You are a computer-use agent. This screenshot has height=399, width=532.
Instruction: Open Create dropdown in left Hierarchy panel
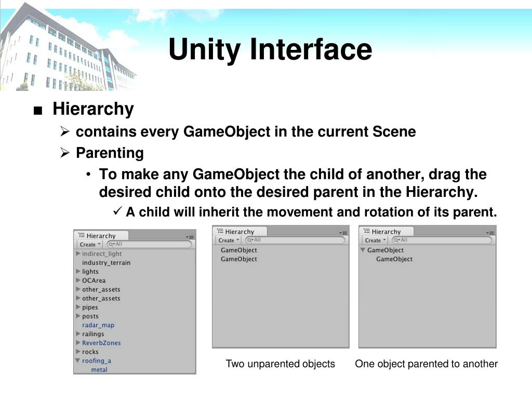coord(90,244)
